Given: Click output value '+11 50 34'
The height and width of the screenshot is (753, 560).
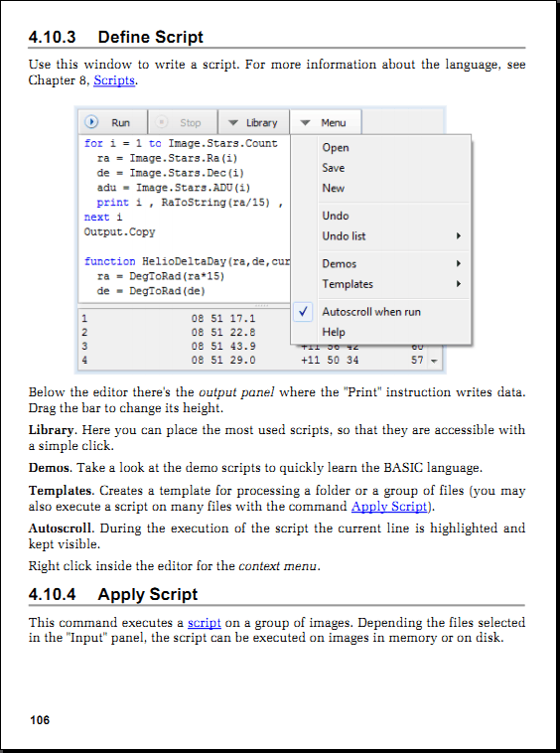Looking at the screenshot, I should [x=330, y=361].
